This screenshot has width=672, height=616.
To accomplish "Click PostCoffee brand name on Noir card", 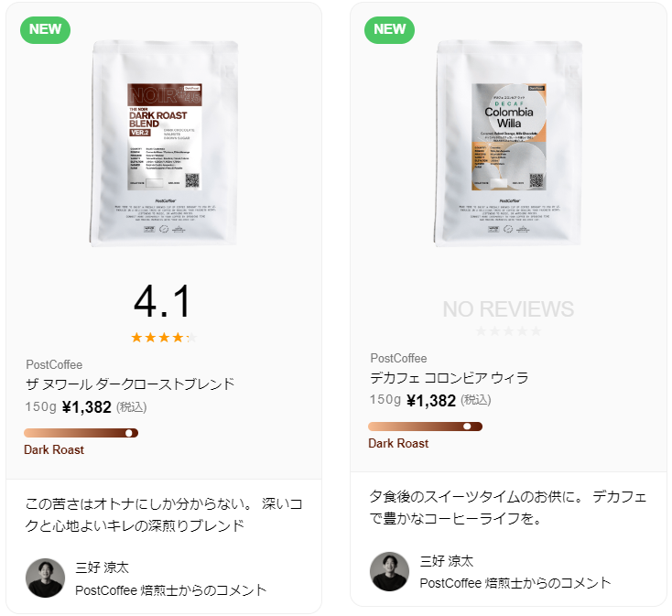I will point(54,364).
